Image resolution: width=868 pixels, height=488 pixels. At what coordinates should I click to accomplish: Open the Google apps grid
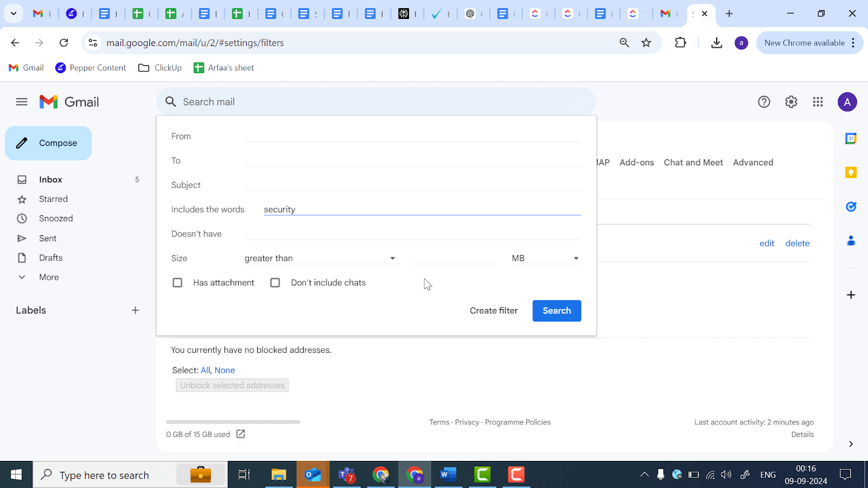point(818,101)
